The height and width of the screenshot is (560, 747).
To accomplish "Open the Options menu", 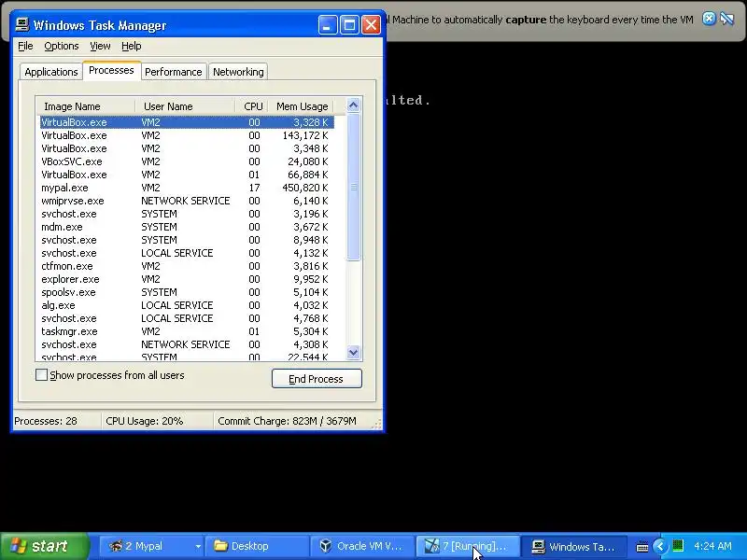I will tap(62, 46).
